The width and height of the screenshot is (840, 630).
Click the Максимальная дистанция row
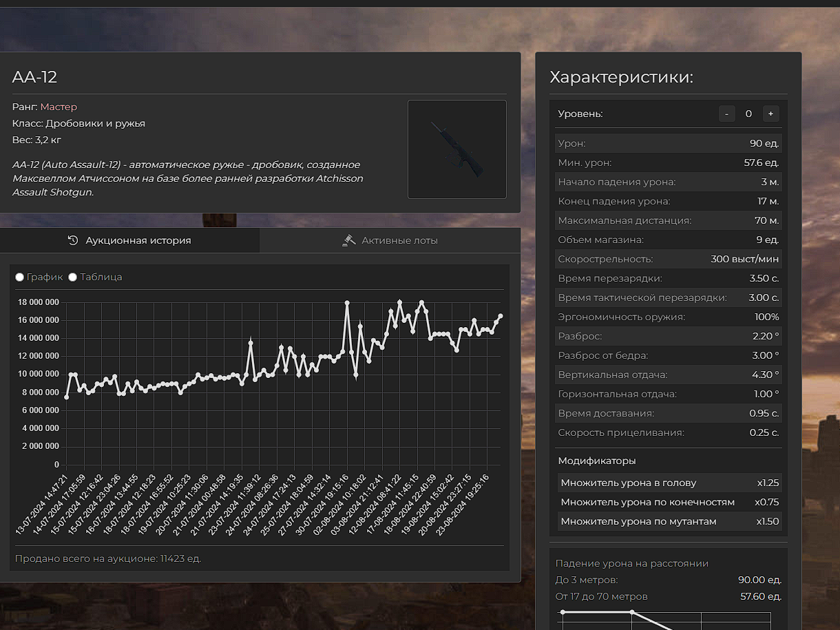tap(669, 220)
